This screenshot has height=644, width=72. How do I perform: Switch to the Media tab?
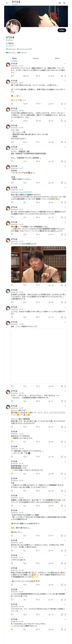[57, 58]
